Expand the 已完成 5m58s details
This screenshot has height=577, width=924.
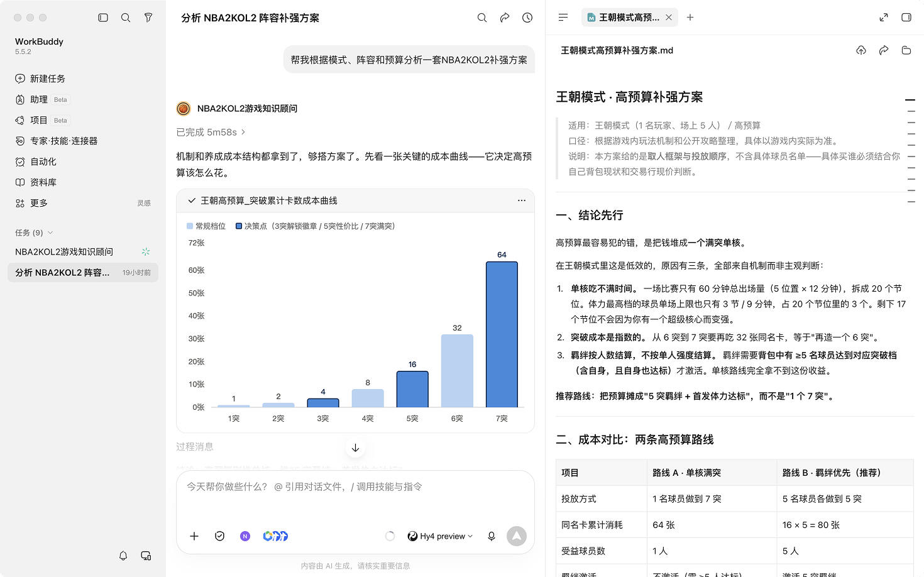211,132
